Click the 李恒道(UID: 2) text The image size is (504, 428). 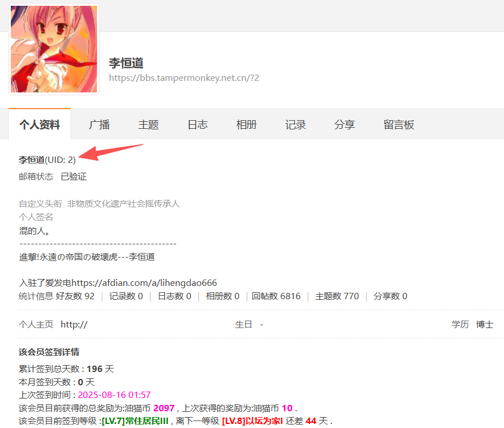47,160
